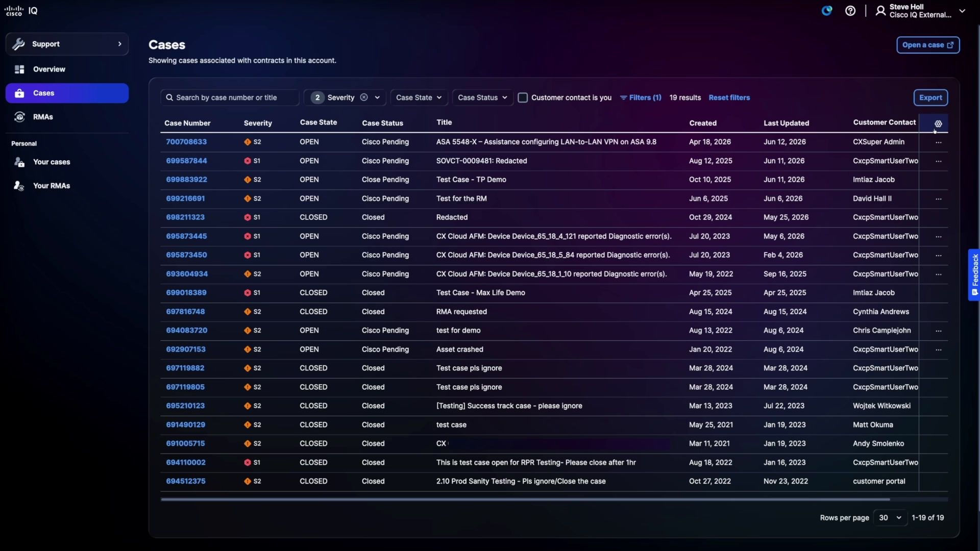Screen dimensions: 980x551
Task: Open row actions menu for case 693604934
Action: coord(939,274)
